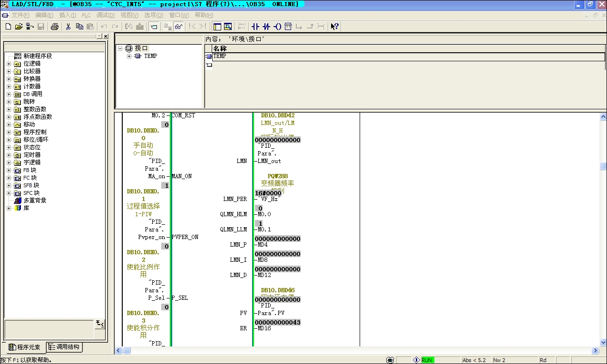
Task: Insert an output coil from toolbar
Action: (277, 27)
